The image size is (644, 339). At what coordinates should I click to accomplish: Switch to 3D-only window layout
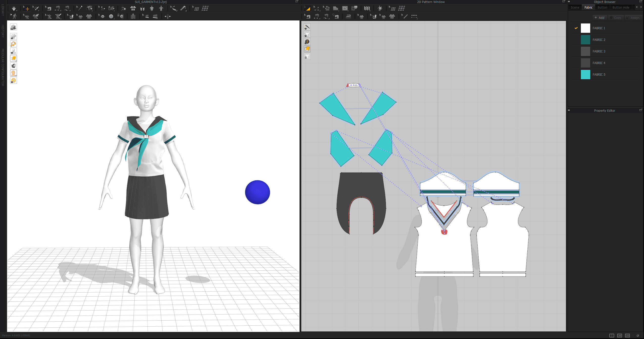[619, 335]
